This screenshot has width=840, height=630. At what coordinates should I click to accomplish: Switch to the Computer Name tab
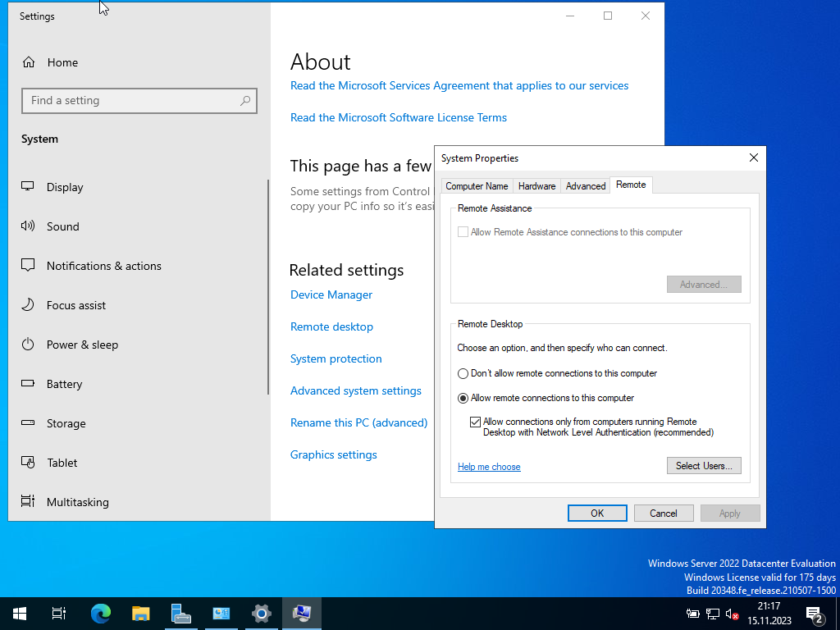[x=477, y=186]
